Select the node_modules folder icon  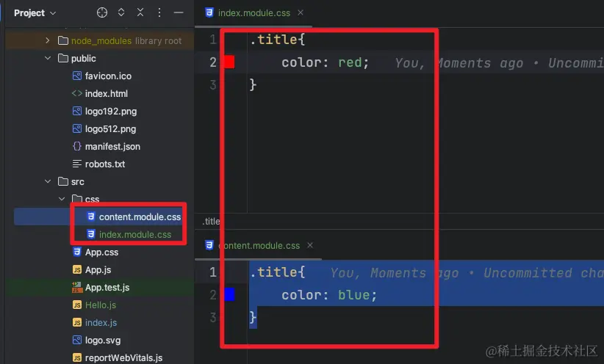(x=62, y=40)
